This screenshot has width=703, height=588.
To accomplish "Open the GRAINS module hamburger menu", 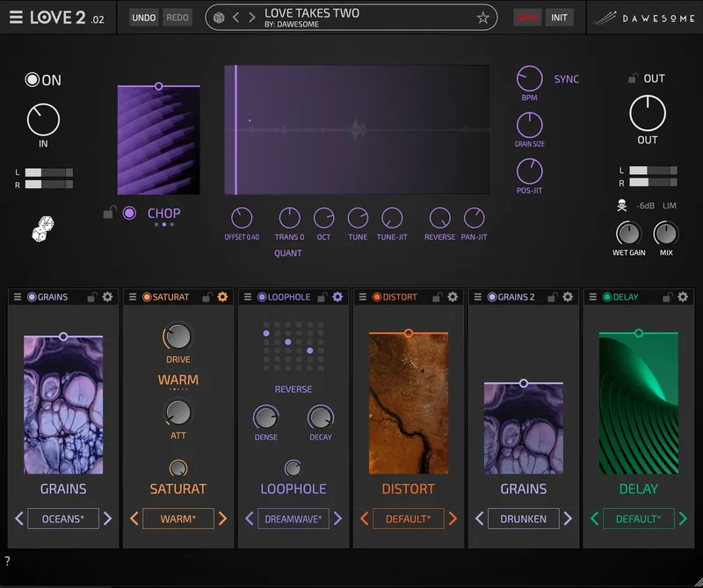I will pyautogui.click(x=18, y=297).
